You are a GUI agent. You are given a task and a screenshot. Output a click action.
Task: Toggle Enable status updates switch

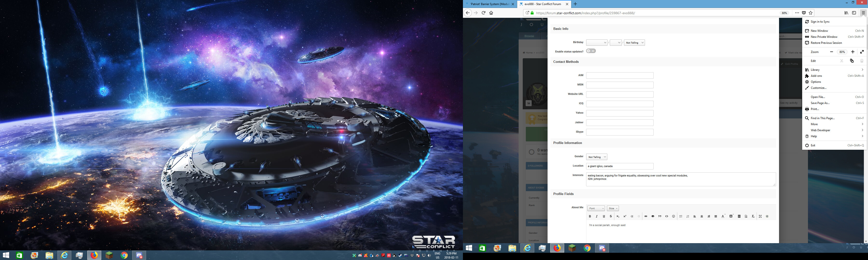pyautogui.click(x=591, y=51)
